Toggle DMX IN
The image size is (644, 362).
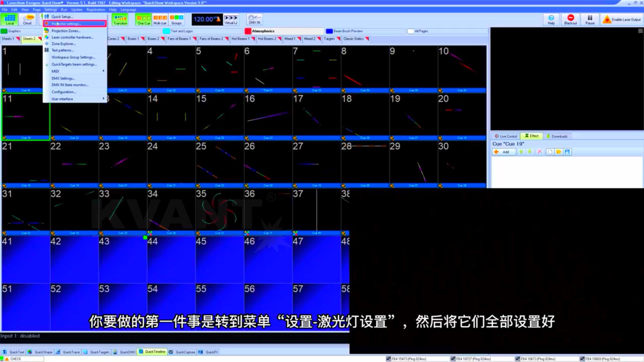(x=254, y=19)
